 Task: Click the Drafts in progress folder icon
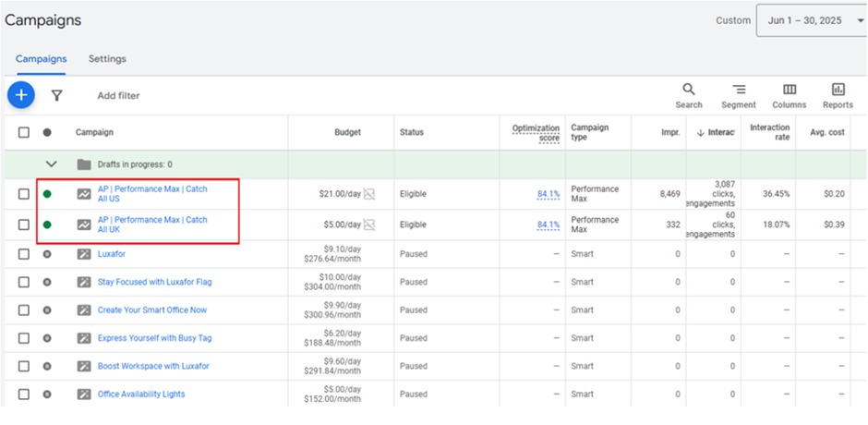(84, 164)
